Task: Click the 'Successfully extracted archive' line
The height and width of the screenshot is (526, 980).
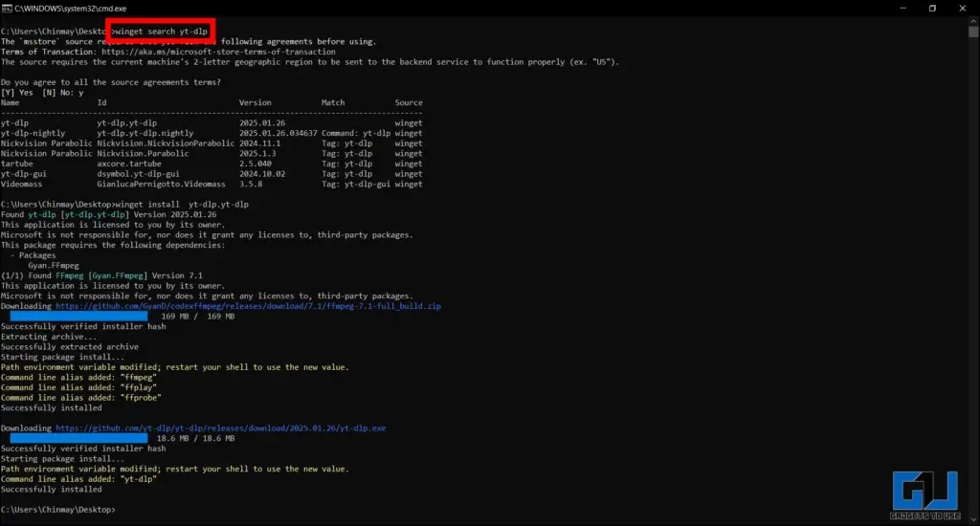Action: (x=70, y=347)
